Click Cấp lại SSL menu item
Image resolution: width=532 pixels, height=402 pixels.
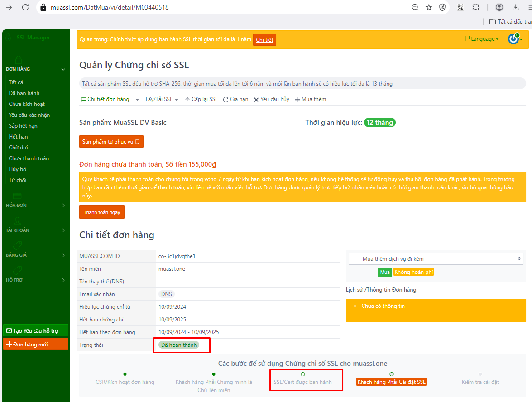[201, 99]
